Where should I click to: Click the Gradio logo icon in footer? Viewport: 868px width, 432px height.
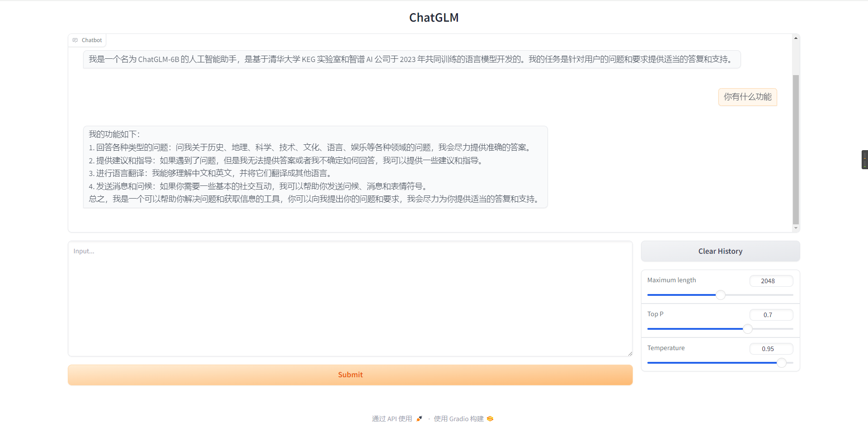pyautogui.click(x=490, y=419)
